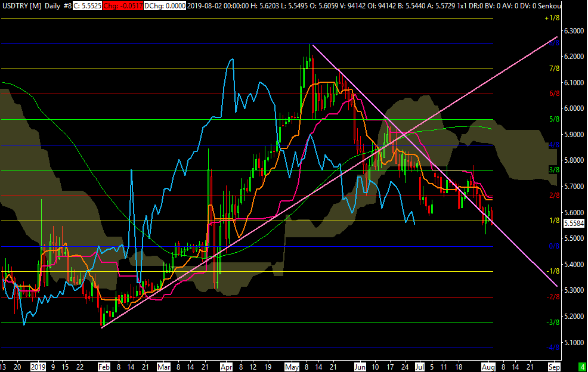This screenshot has height=372, width=588.
Task: Click the blue "8/8" Murrey level label
Action: point(553,43)
